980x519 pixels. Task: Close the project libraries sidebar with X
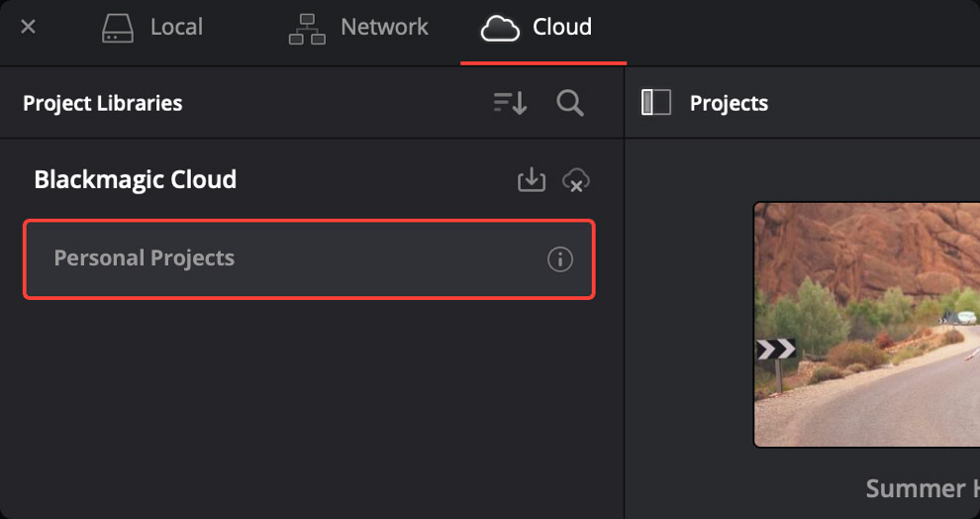pyautogui.click(x=28, y=27)
